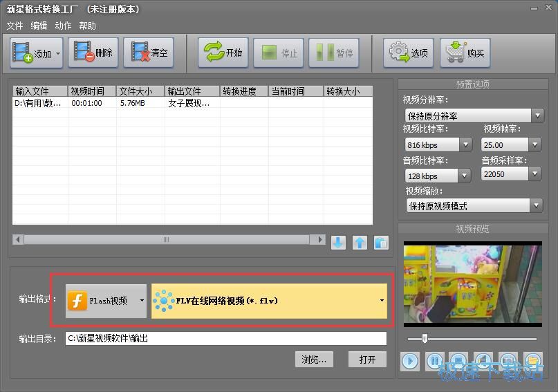Move selected file up with blue up arrow

point(360,243)
